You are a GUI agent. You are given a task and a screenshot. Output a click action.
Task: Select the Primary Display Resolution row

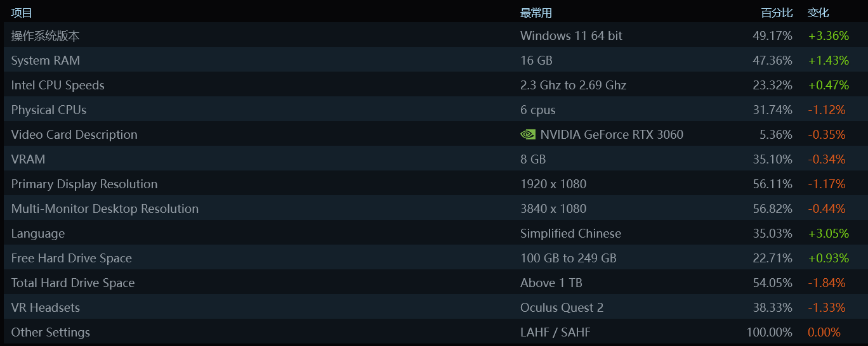coord(433,184)
